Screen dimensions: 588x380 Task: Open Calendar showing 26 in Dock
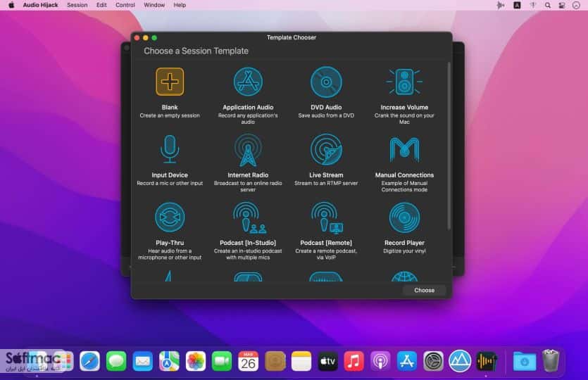click(249, 361)
